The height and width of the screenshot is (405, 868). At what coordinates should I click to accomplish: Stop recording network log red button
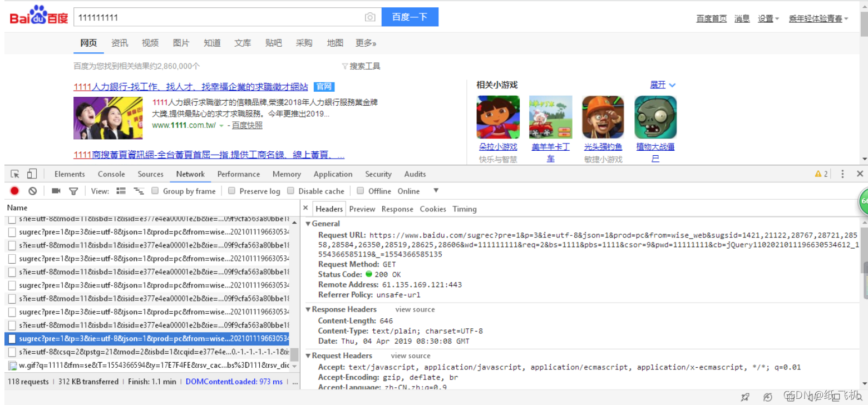tap(14, 191)
